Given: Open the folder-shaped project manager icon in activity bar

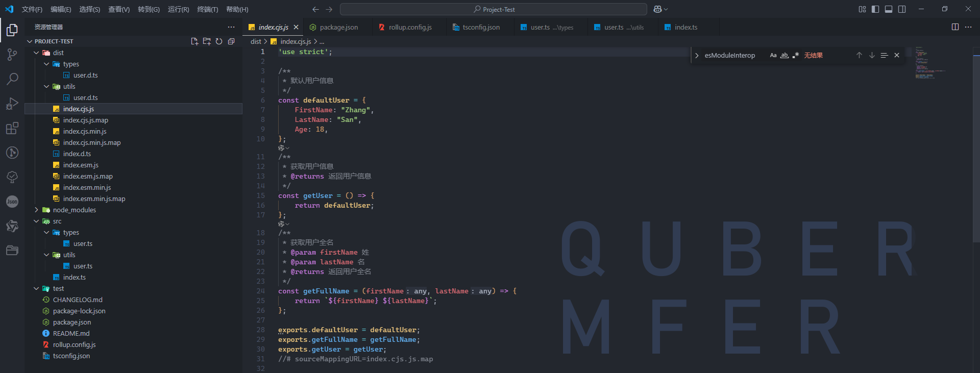Looking at the screenshot, I should (12, 251).
